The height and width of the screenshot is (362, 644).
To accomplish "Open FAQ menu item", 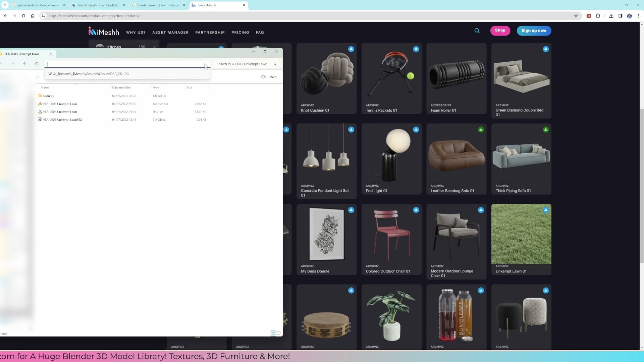I will [x=260, y=33].
